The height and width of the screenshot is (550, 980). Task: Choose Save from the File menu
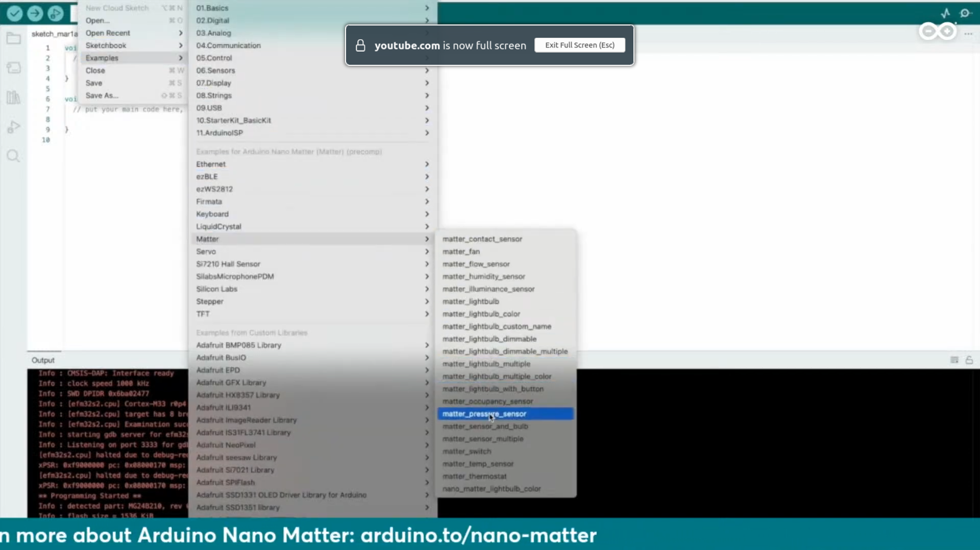[133, 83]
